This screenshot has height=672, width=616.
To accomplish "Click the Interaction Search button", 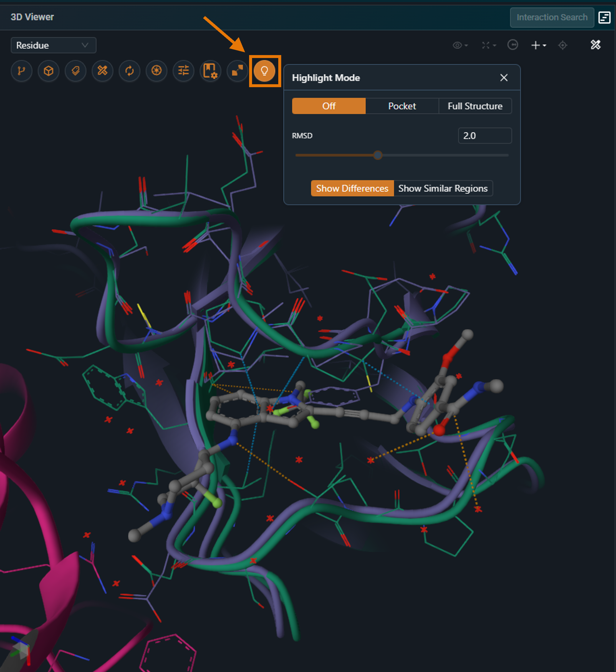I will [552, 17].
